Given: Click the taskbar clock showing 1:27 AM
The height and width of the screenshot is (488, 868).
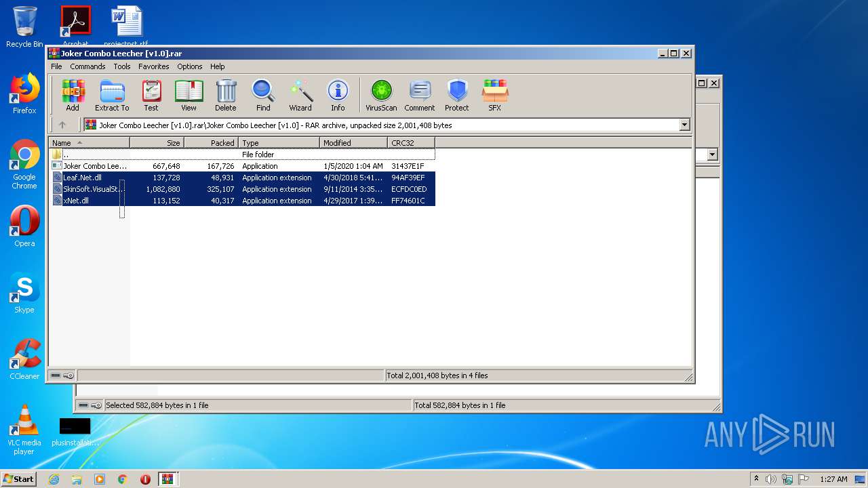Looking at the screenshot, I should 833,479.
